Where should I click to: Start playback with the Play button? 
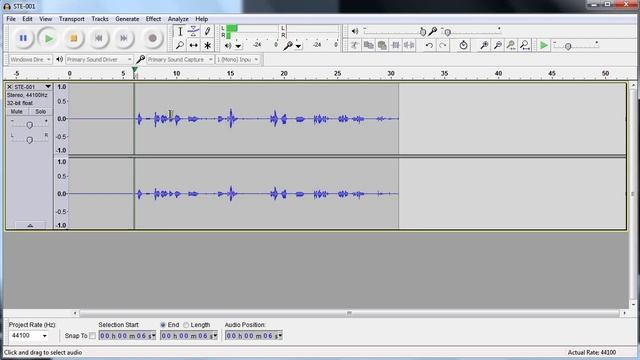tap(49, 38)
